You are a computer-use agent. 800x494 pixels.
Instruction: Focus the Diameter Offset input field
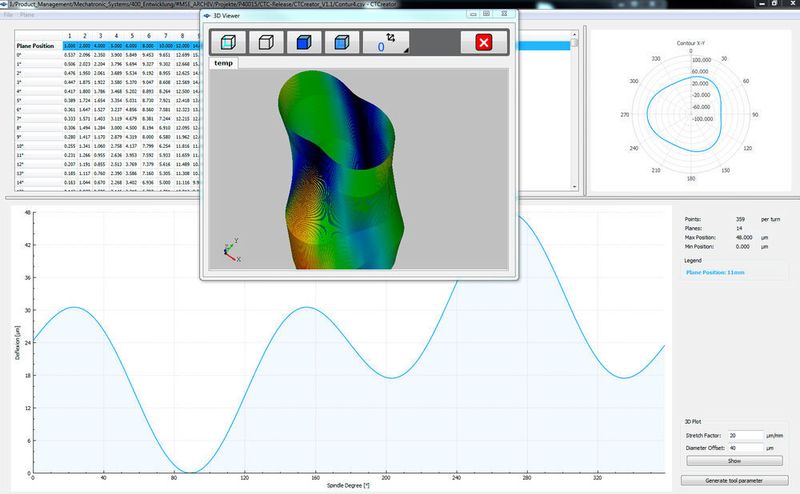(x=745, y=448)
